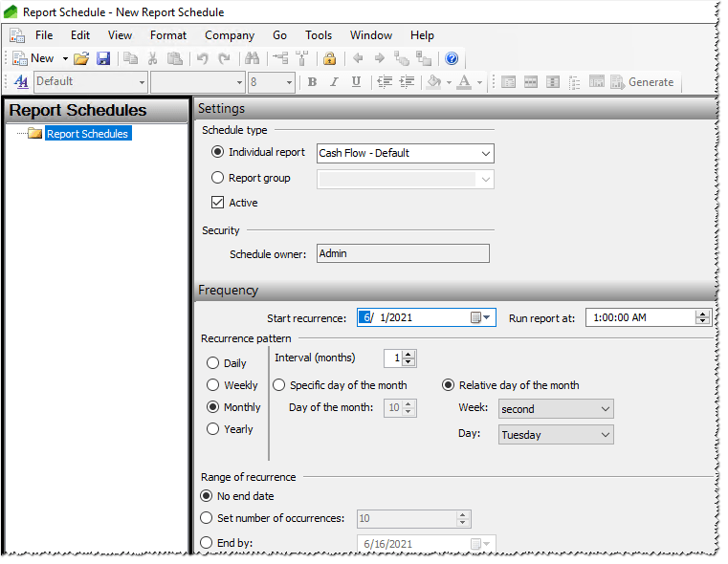
Task: Click the New toolbar button
Action: pyautogui.click(x=33, y=58)
